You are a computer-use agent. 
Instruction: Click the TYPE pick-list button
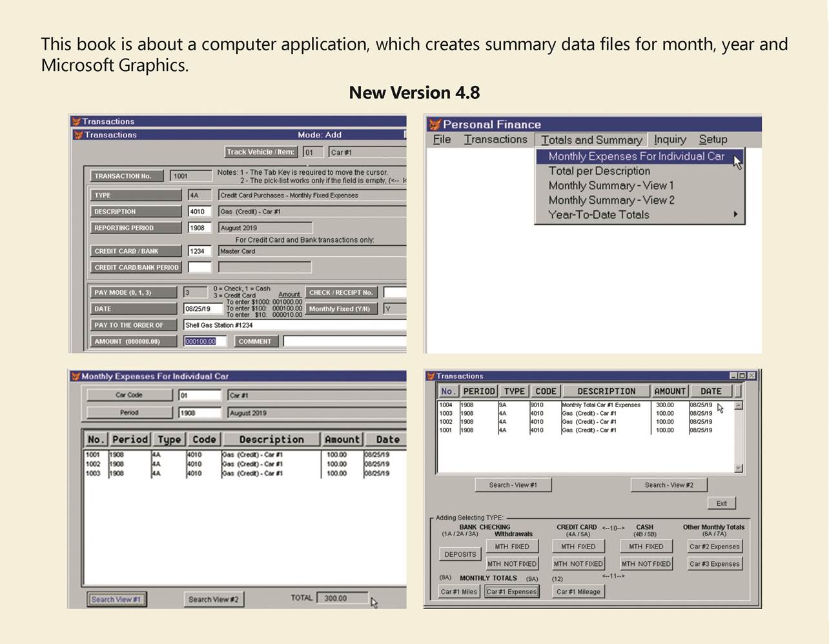[135, 196]
